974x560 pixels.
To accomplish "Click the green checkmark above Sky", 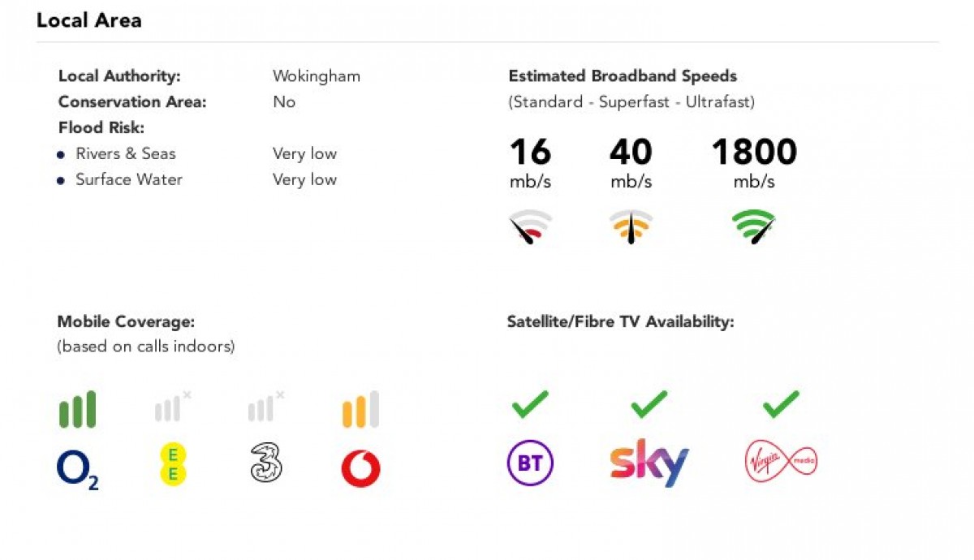I will [649, 404].
